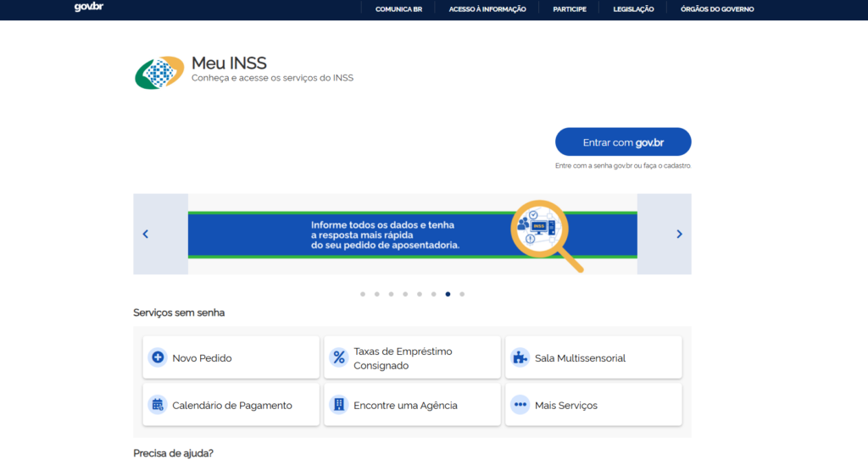Open the Sala Multissensorial card

tap(593, 357)
